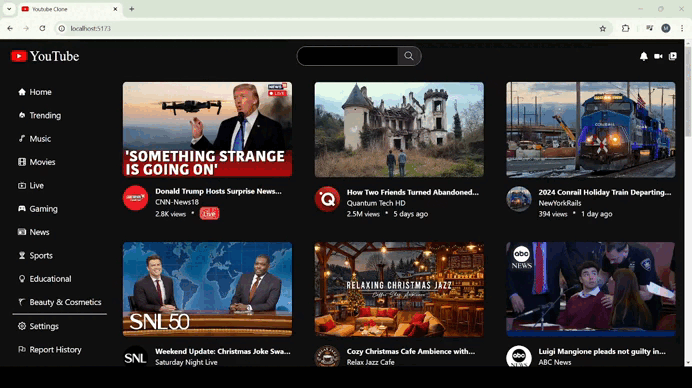
Task: Expand the tab search dropdown arrow
Action: click(9, 9)
